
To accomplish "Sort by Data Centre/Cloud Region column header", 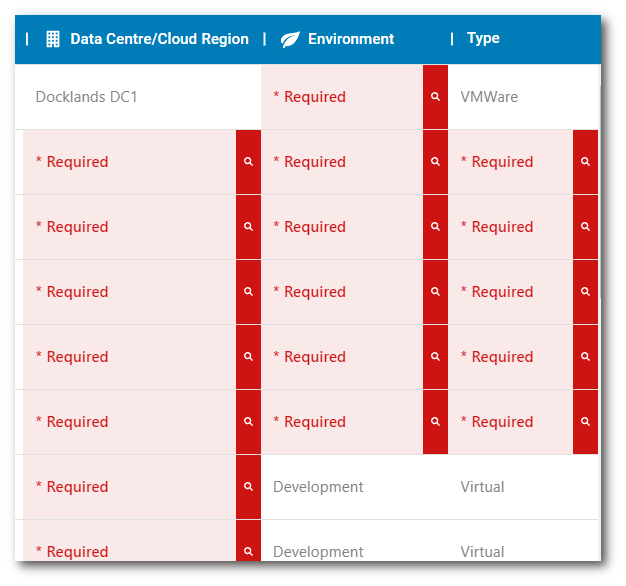I will point(159,39).
